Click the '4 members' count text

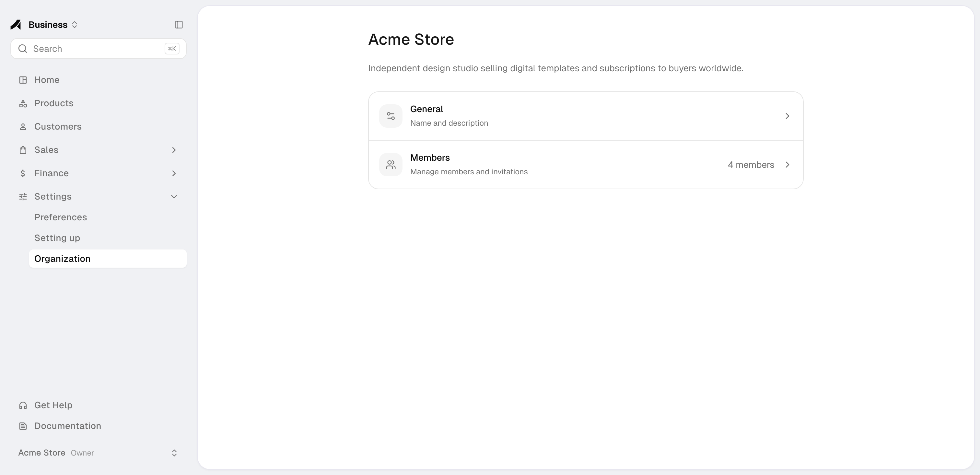pyautogui.click(x=751, y=165)
